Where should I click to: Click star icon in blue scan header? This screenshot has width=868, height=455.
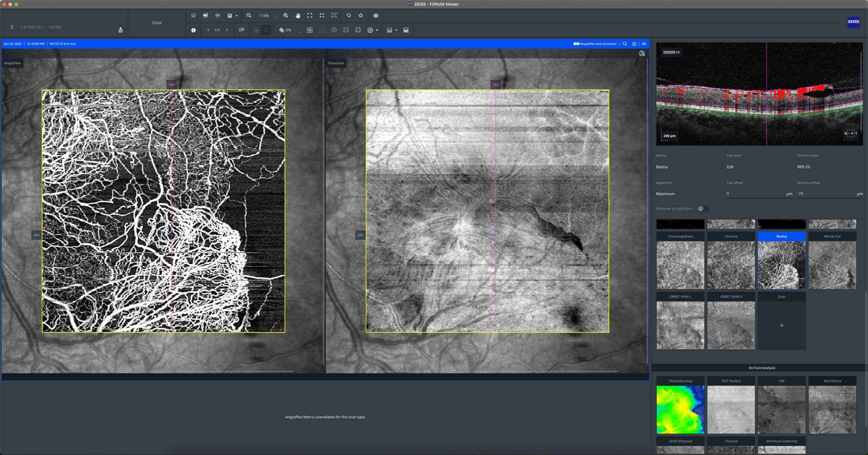click(x=634, y=44)
